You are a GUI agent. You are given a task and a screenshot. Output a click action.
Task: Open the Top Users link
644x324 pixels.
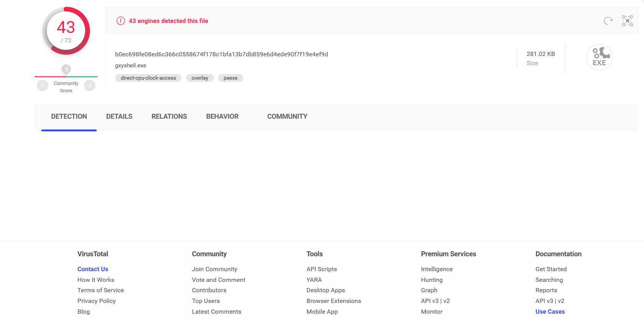click(x=206, y=301)
